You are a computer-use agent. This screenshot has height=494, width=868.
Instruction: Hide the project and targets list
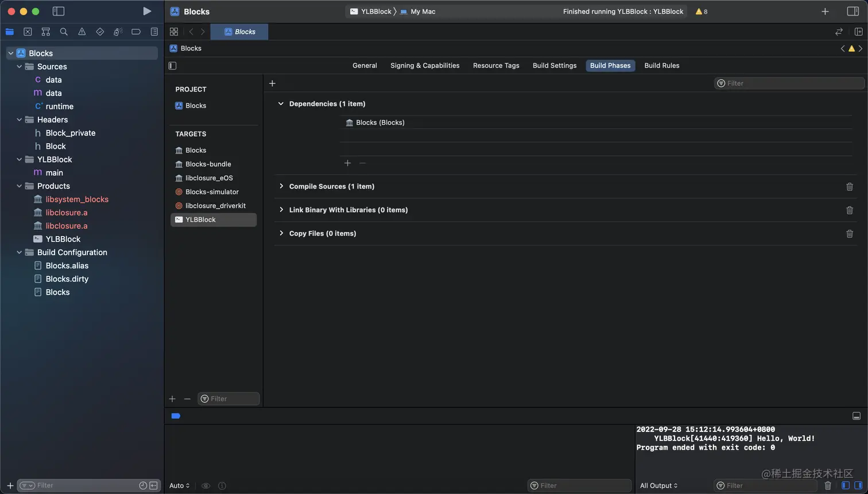(172, 65)
